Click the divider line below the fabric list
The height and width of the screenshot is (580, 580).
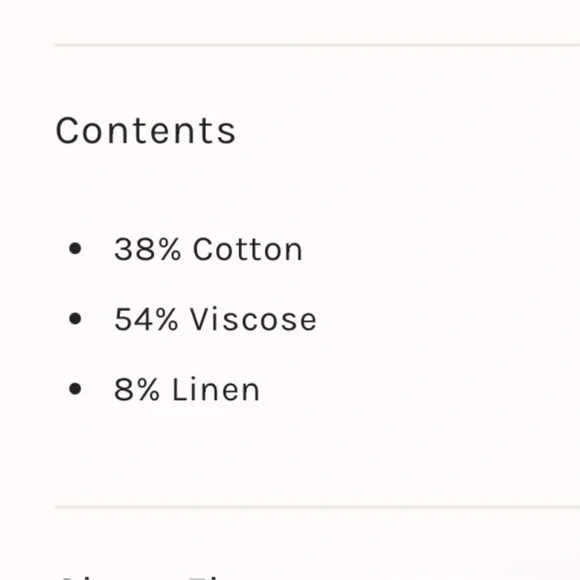pos(317,507)
